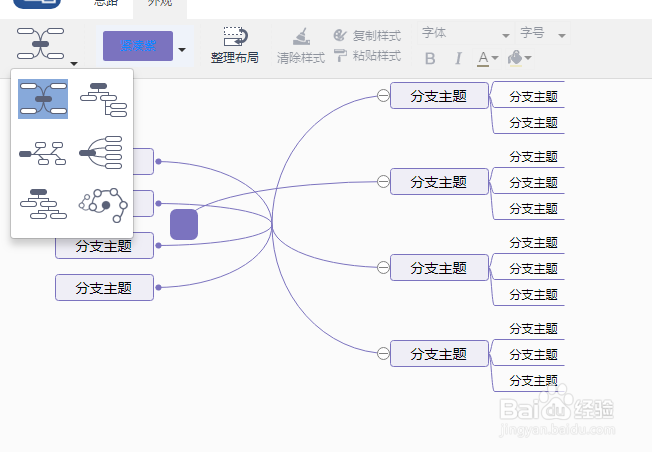Expand the theme style dropdown arrow

[182, 49]
